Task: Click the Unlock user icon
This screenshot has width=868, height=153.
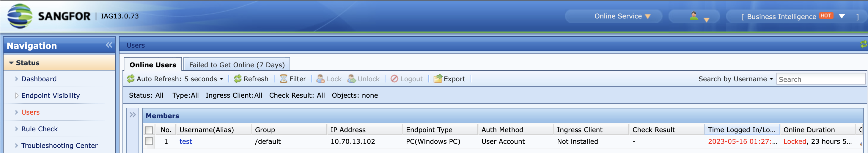Action: click(x=351, y=79)
